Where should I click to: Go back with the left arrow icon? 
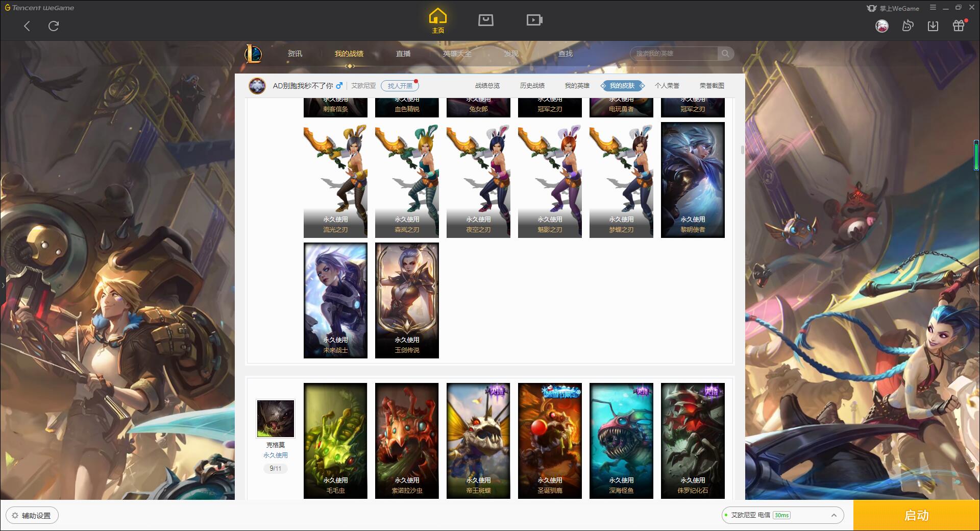27,26
